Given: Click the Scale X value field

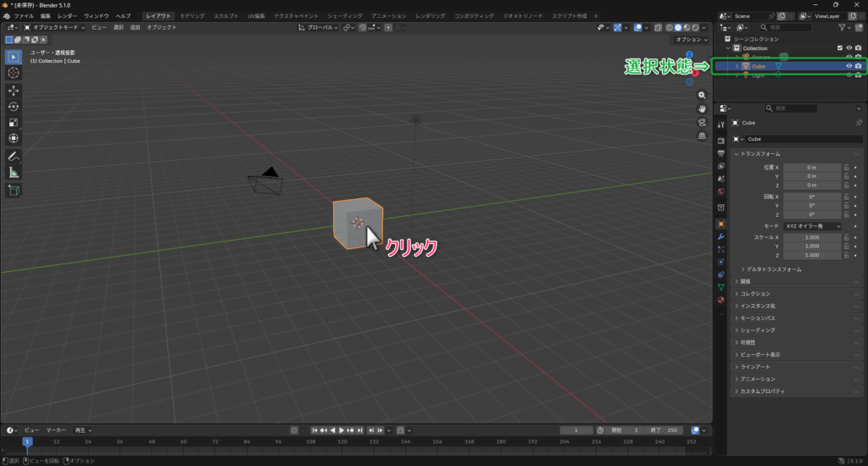Looking at the screenshot, I should 812,237.
